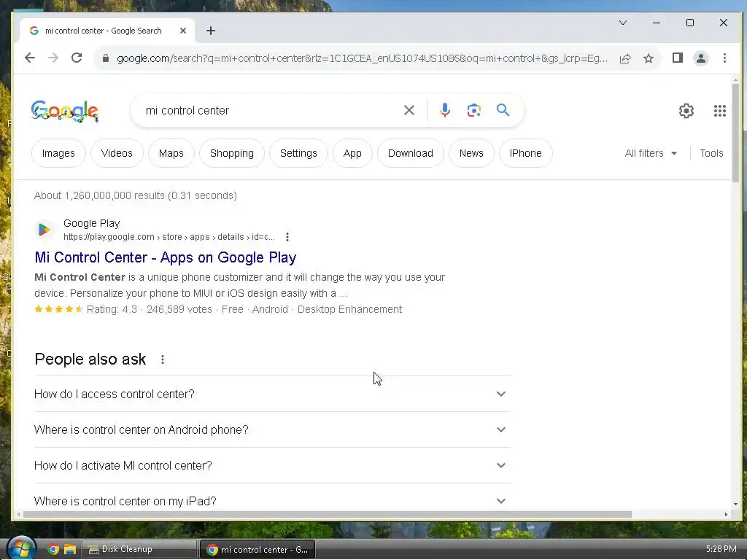747x560 pixels.
Task: Apply the iPhone search chip
Action: (525, 153)
